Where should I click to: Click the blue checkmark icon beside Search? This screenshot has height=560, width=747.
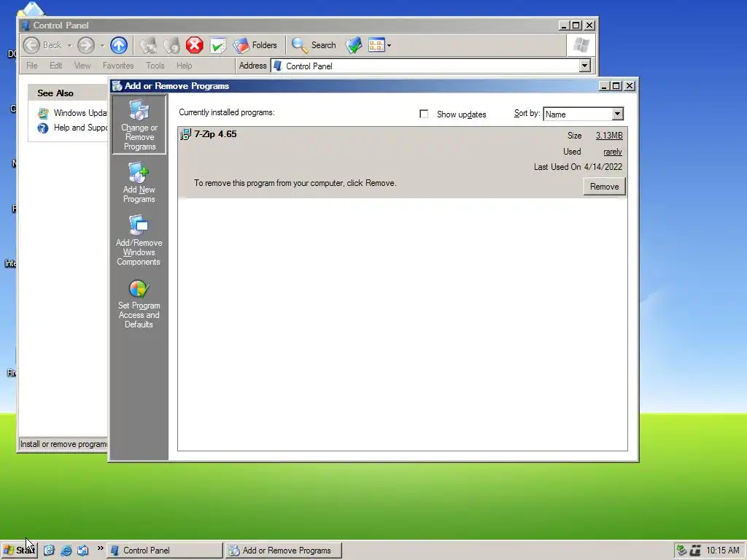tap(354, 45)
